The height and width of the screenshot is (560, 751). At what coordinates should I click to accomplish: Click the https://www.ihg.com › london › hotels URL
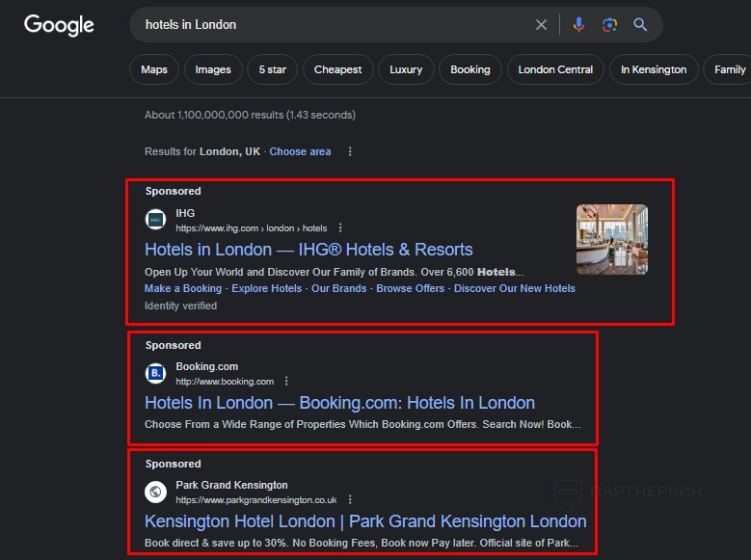click(252, 228)
